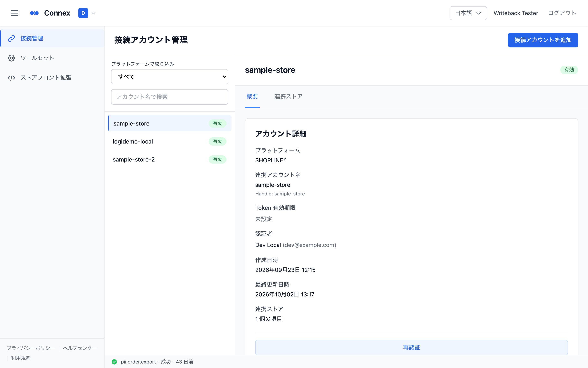Click the 再認証 button
This screenshot has height=368, width=588.
[x=411, y=348]
